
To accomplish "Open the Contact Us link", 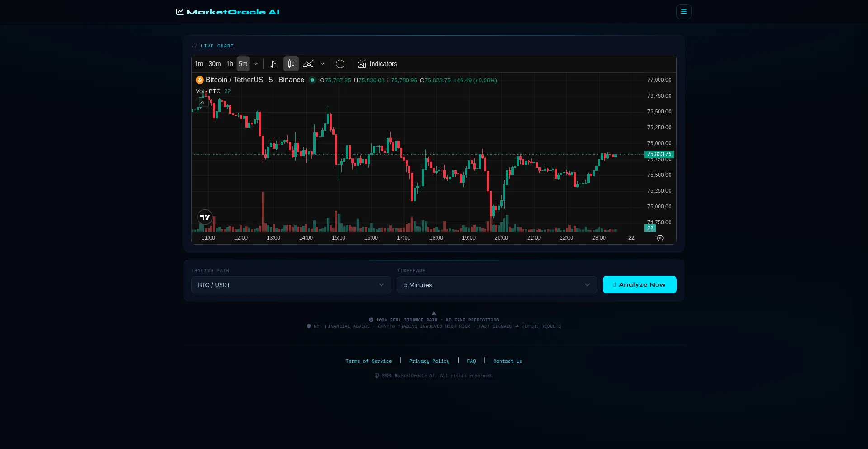I will click(508, 361).
